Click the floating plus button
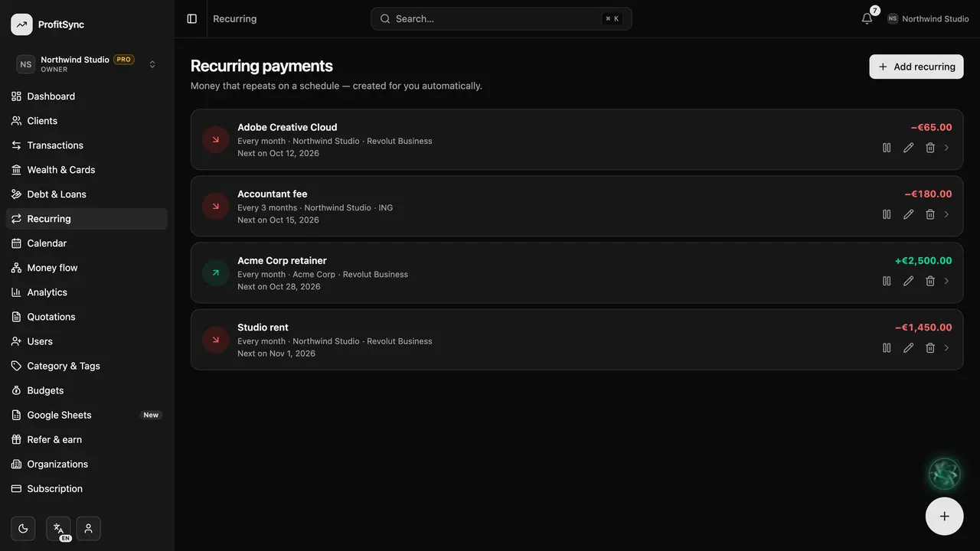Image resolution: width=980 pixels, height=551 pixels. click(944, 516)
